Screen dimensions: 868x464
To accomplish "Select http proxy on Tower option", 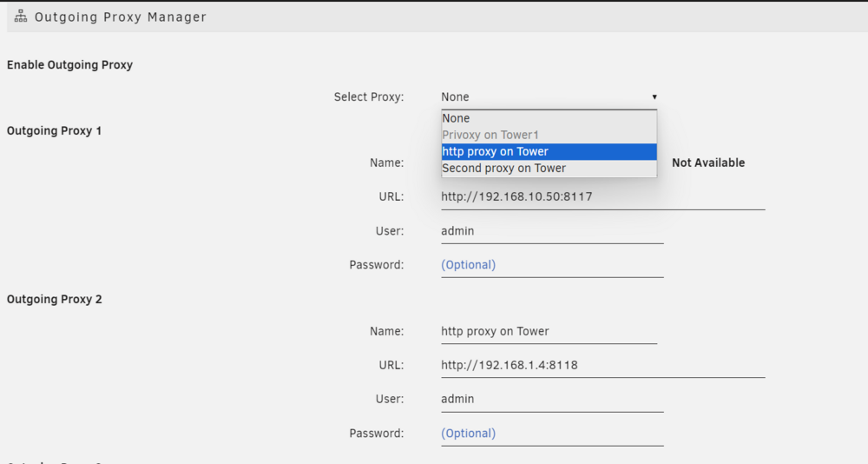I will point(549,151).
